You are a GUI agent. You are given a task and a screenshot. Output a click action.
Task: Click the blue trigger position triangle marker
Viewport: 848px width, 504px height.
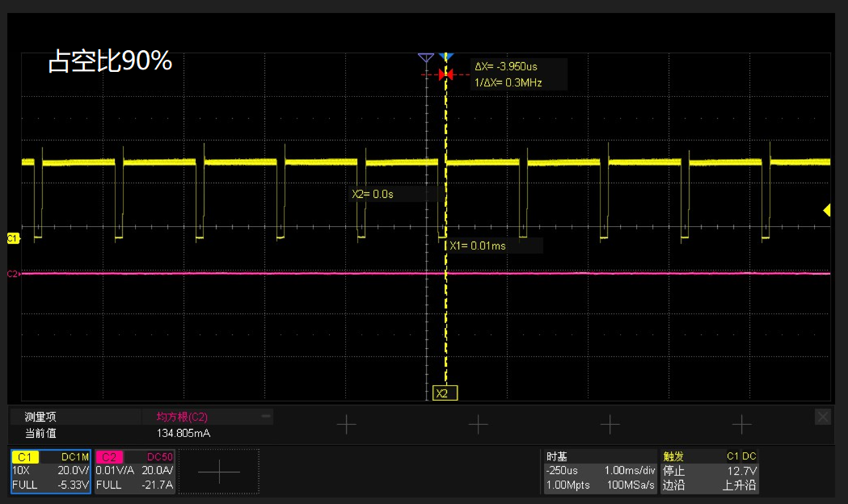point(446,57)
